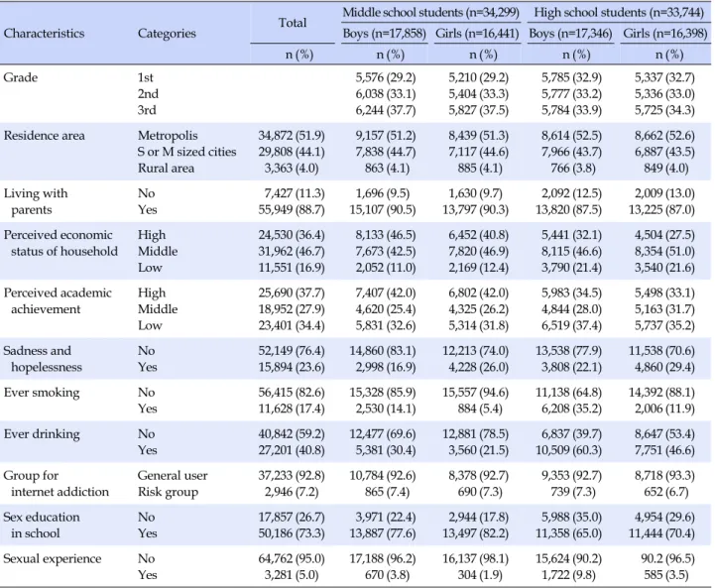The image size is (715, 588).
Task: Select the 'General user' category
Action: pyautogui.click(x=173, y=475)
